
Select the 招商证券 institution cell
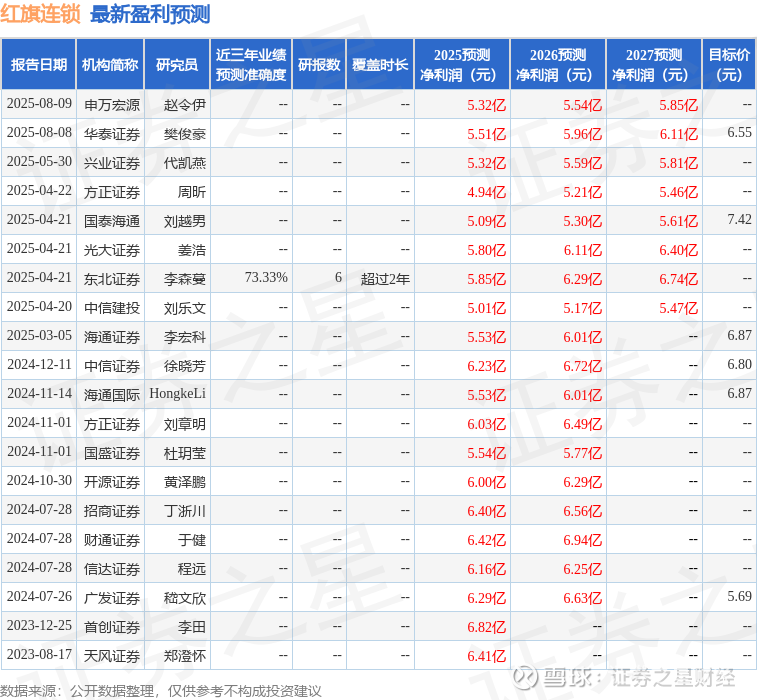pos(112,511)
